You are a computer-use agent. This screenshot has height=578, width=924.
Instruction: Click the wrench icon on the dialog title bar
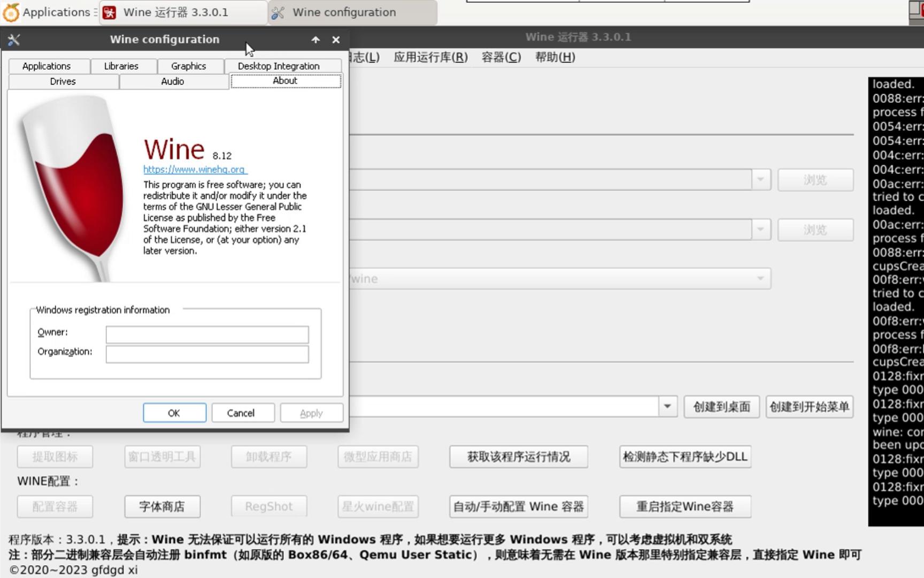click(14, 39)
